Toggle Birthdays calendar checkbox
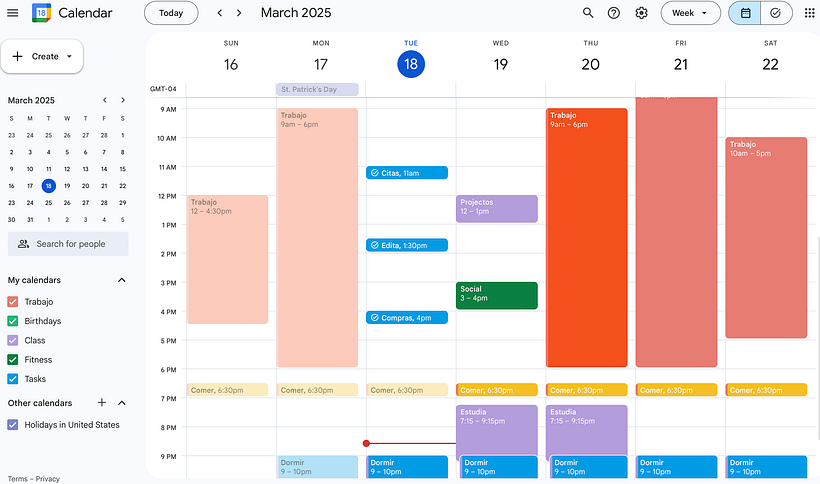The width and height of the screenshot is (820, 484). click(13, 321)
